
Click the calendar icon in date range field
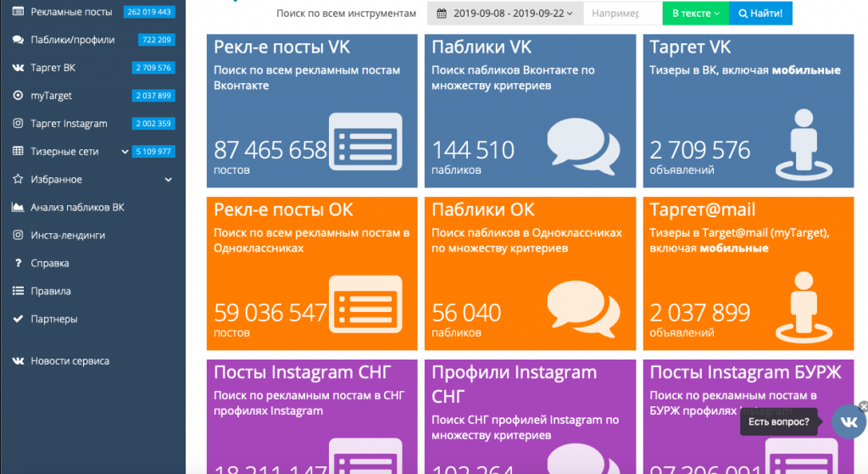pyautogui.click(x=442, y=14)
